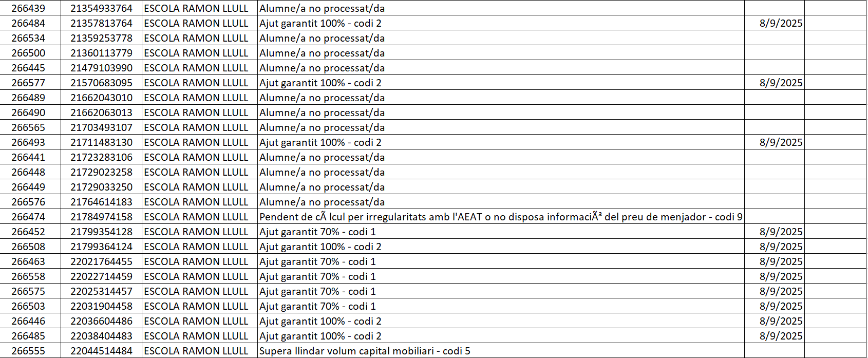Image resolution: width=868 pixels, height=358 pixels.
Task: Select the cell containing 21662063013
Action: pyautogui.click(x=101, y=112)
